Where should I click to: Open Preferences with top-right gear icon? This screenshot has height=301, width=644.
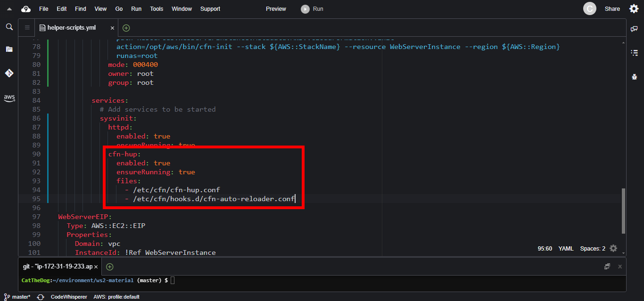pyautogui.click(x=634, y=8)
